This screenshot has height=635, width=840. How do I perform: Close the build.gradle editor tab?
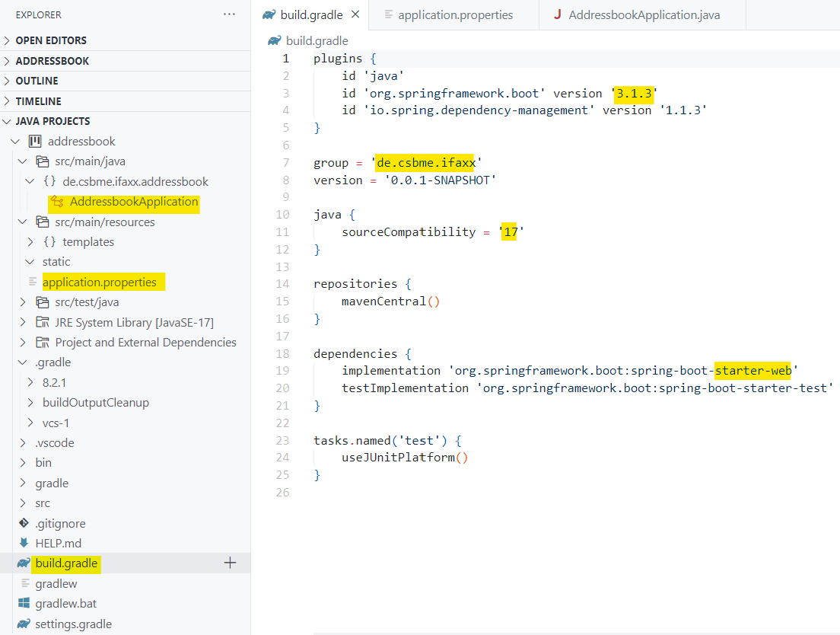pyautogui.click(x=355, y=14)
